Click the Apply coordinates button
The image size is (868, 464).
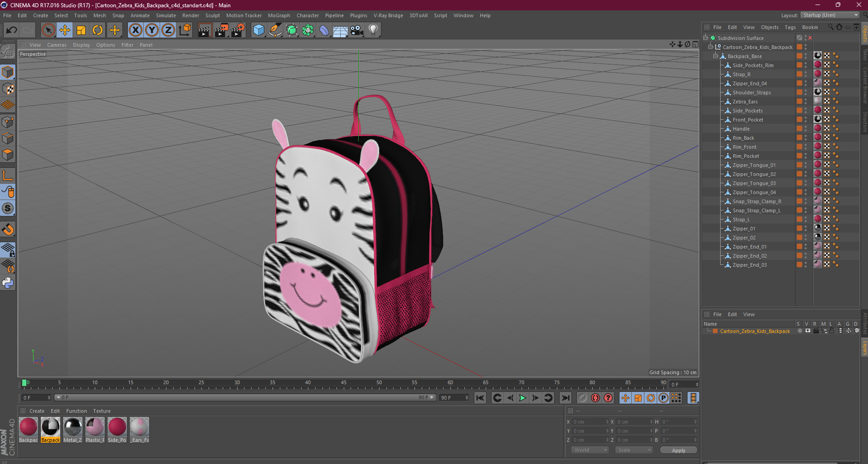678,450
